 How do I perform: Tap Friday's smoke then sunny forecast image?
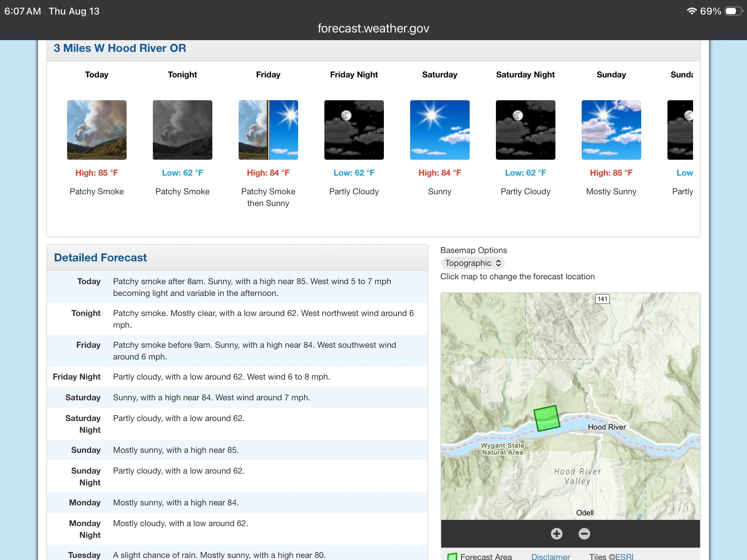click(268, 130)
